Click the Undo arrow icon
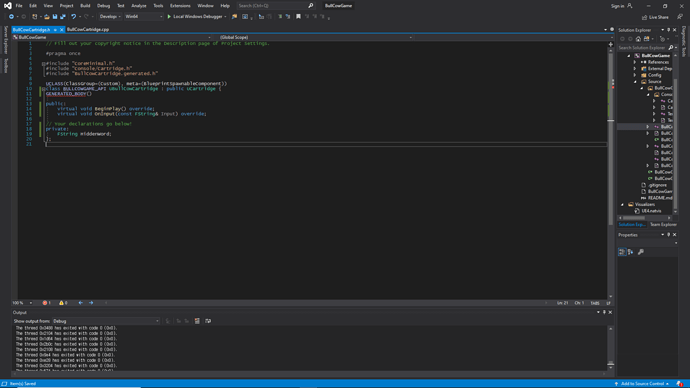This screenshot has height=388, width=690. [x=73, y=17]
